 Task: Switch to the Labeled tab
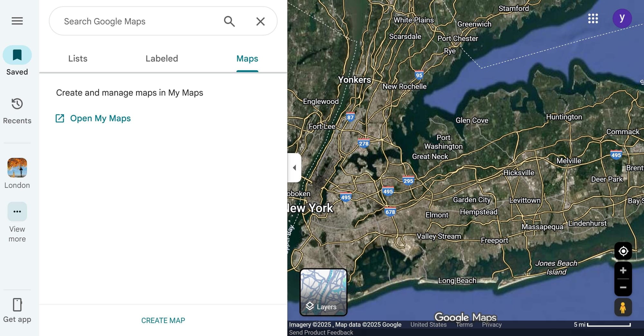162,59
